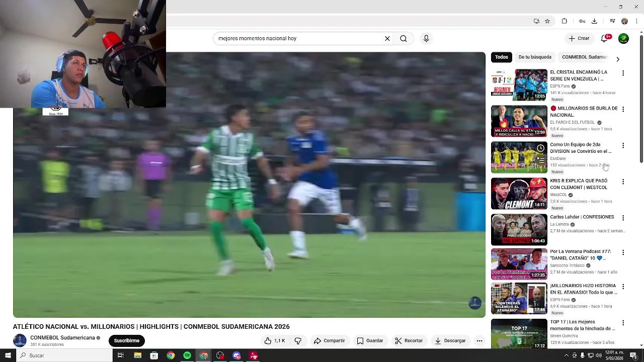Show more filter chips with right arrow
Screen dimensions: 644x362
tap(618, 59)
